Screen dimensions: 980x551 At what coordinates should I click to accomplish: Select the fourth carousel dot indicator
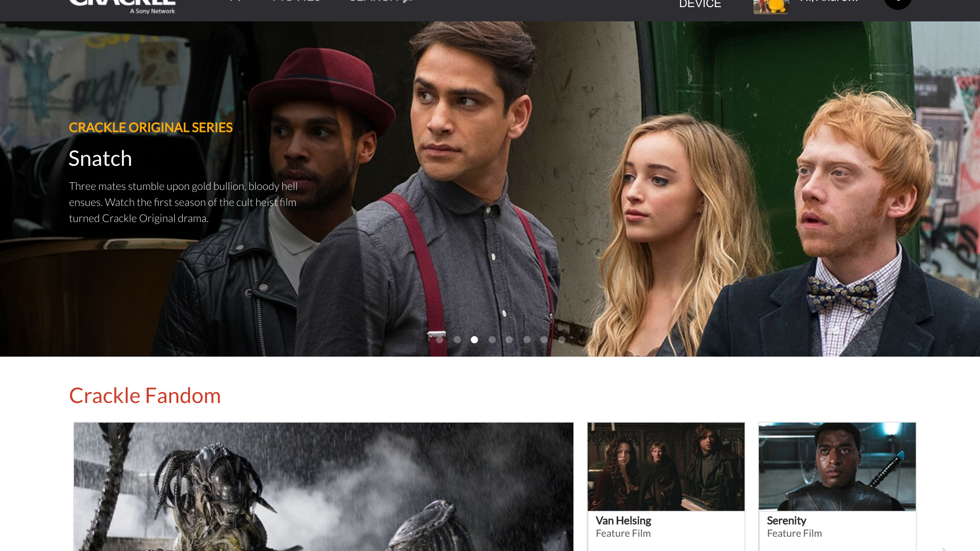(x=492, y=340)
